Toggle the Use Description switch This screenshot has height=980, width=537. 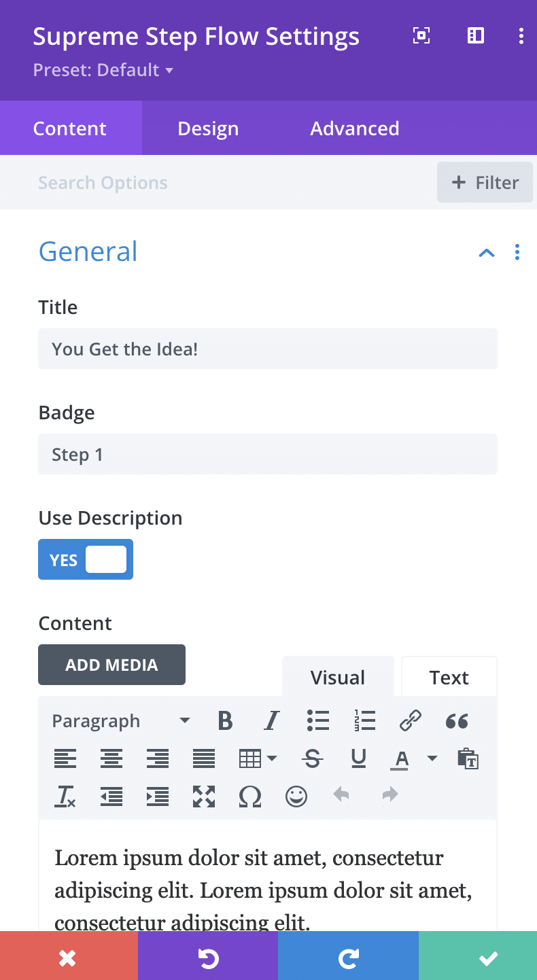point(86,559)
